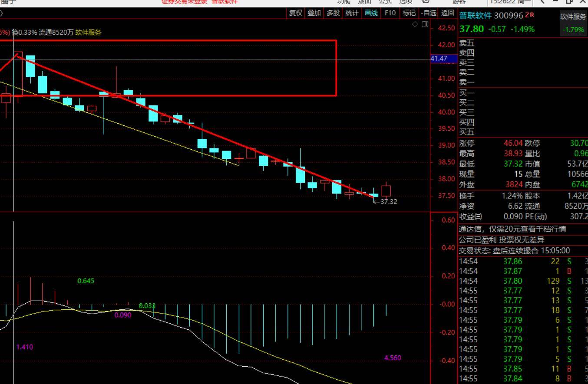Screen dimensions: 588x384
Task: Click the 42.50 price axis label
Action: (446, 28)
